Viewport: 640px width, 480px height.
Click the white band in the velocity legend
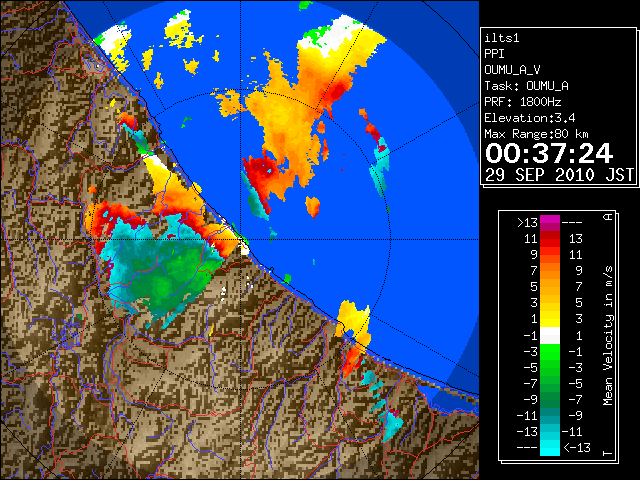[x=550, y=336]
